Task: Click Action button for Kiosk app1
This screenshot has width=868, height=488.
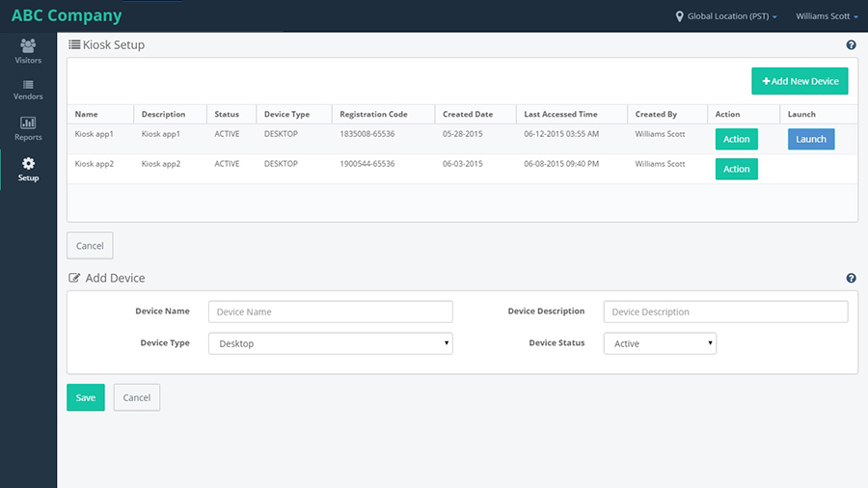Action: (736, 139)
